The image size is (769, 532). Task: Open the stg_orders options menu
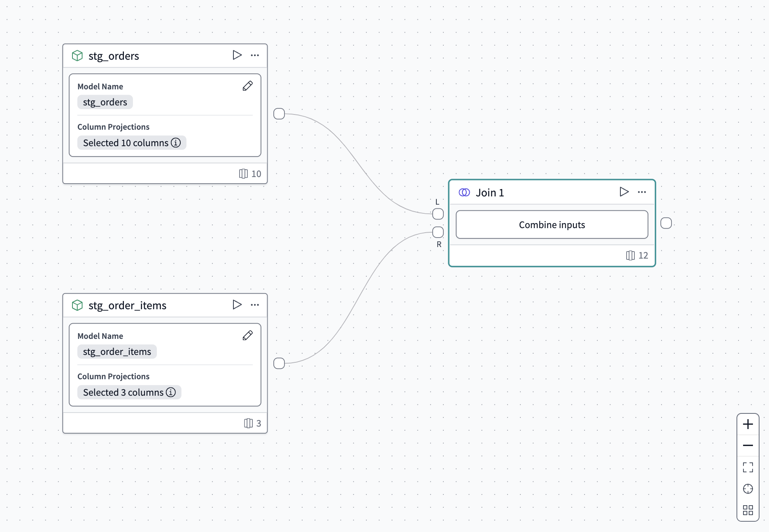pyautogui.click(x=255, y=55)
